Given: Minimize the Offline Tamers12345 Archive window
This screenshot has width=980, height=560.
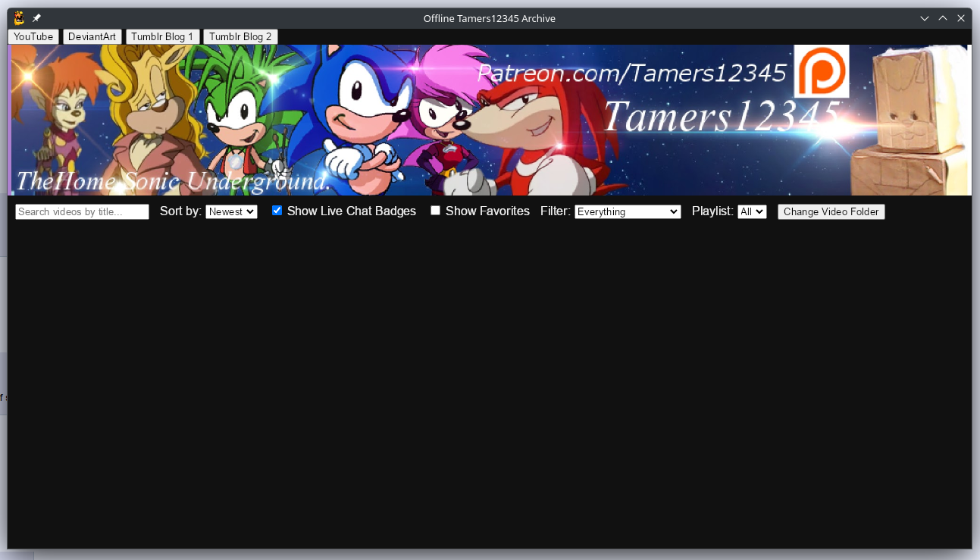Looking at the screenshot, I should 925,18.
